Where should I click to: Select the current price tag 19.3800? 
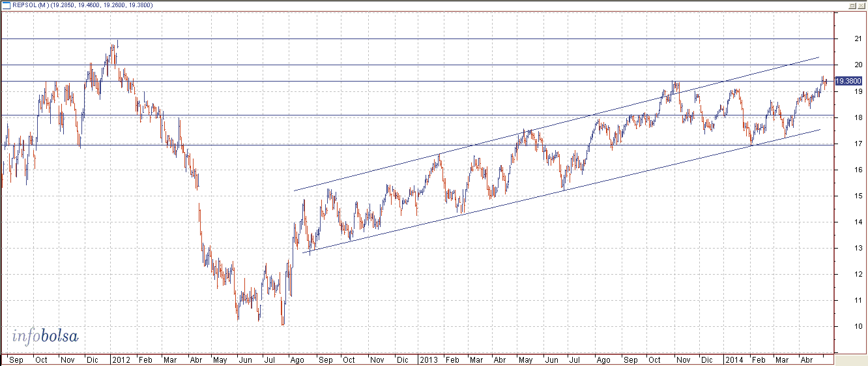point(848,81)
